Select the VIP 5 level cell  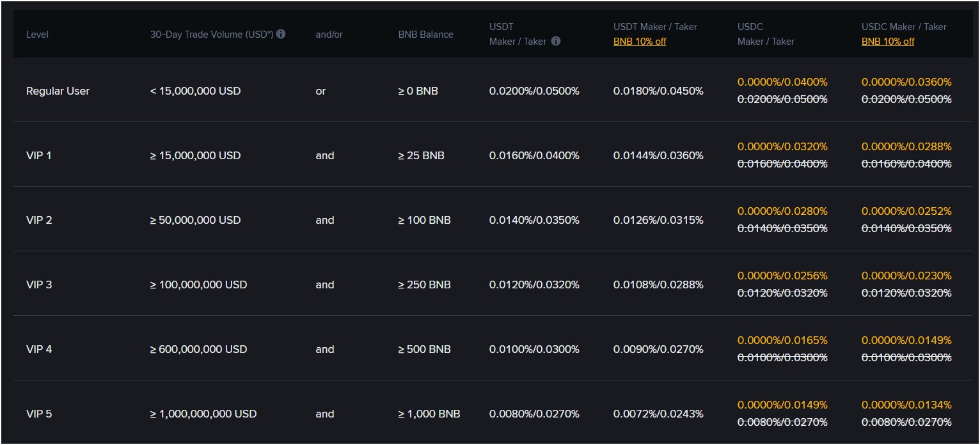click(39, 414)
